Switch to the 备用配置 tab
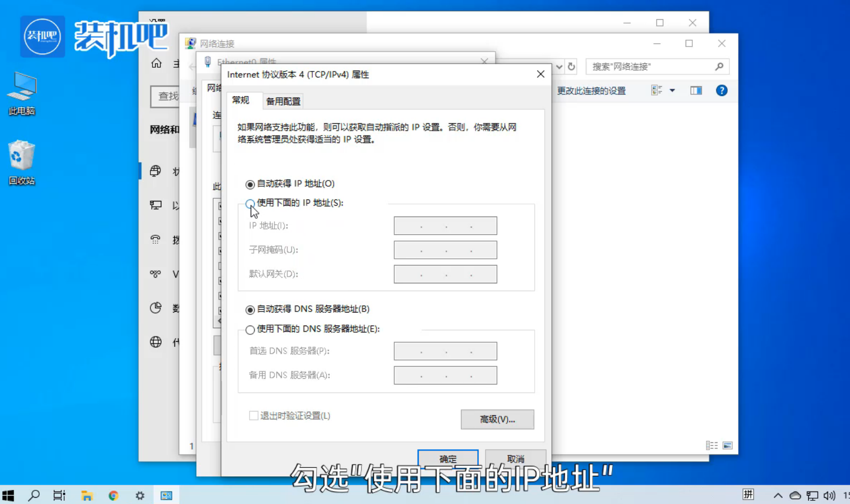Screen dimensions: 850x504 tap(283, 101)
